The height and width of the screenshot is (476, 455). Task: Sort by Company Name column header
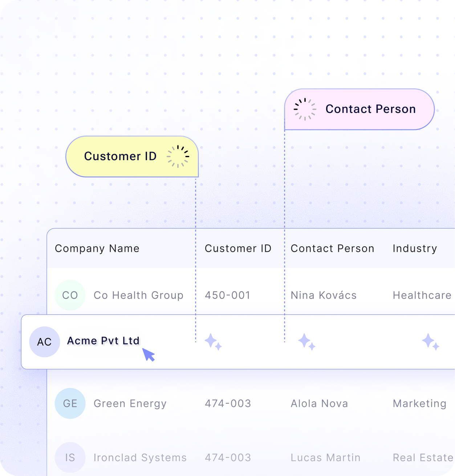97,249
